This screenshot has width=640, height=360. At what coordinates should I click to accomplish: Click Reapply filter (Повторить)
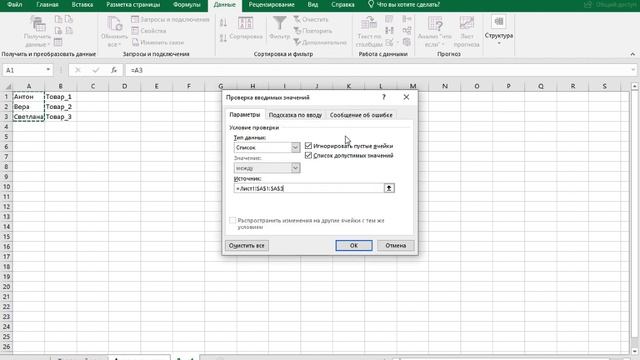pos(313,31)
